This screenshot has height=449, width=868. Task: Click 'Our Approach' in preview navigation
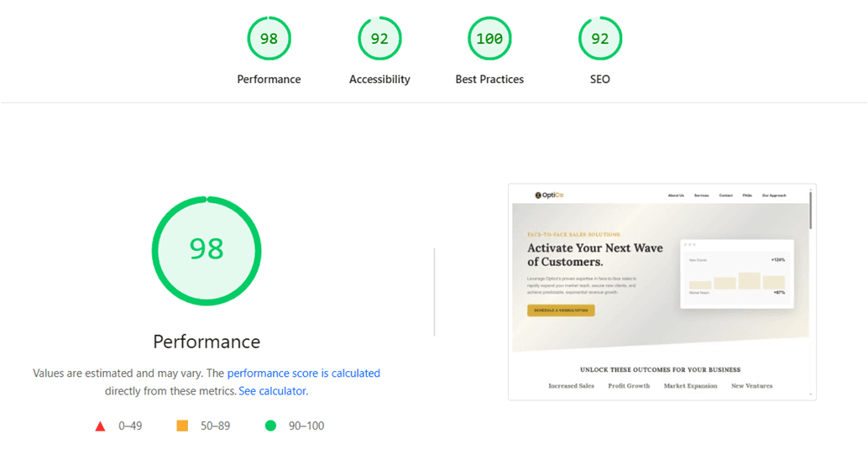tap(774, 196)
